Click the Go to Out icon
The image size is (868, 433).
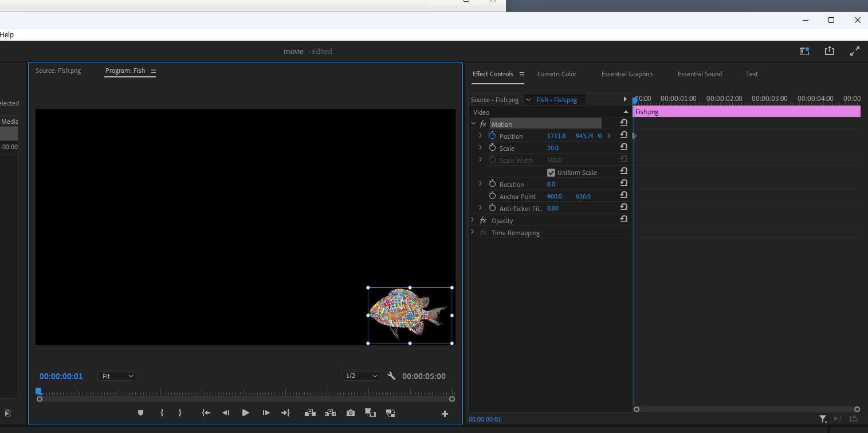285,413
